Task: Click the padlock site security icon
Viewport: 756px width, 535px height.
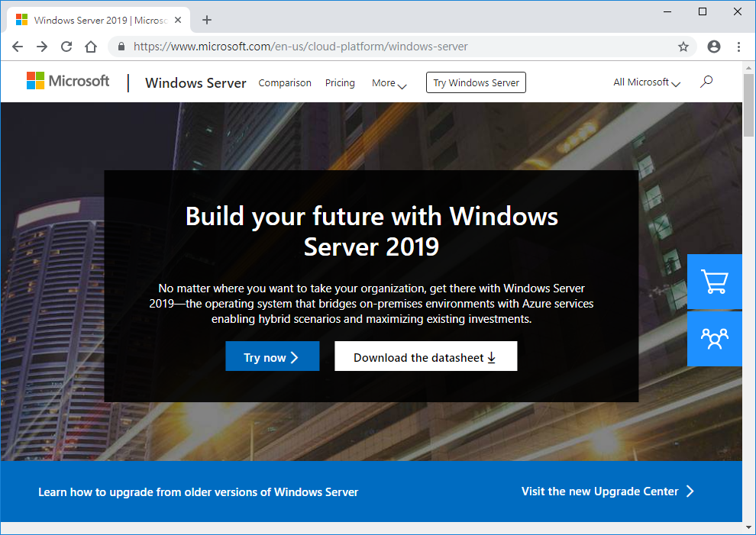Action: pyautogui.click(x=121, y=47)
